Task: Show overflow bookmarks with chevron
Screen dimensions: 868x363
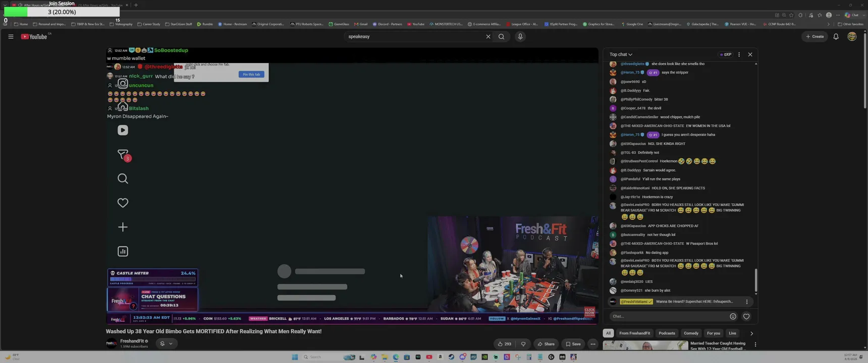Action: pyautogui.click(x=828, y=24)
